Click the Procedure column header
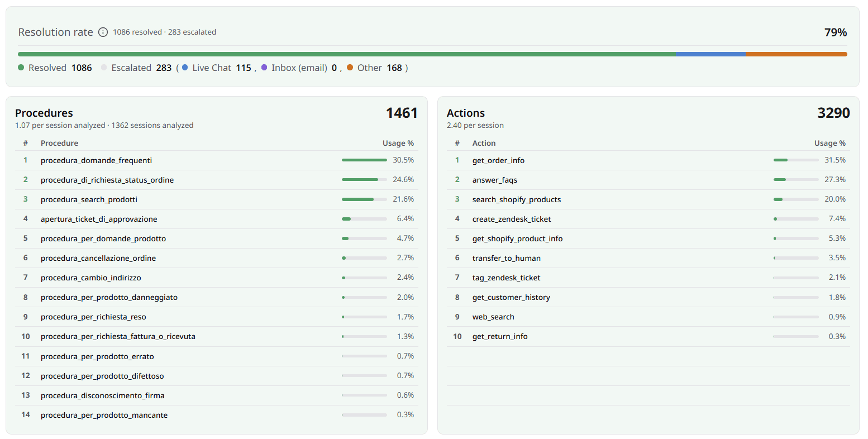Image resolution: width=868 pixels, height=439 pixels. [59, 144]
